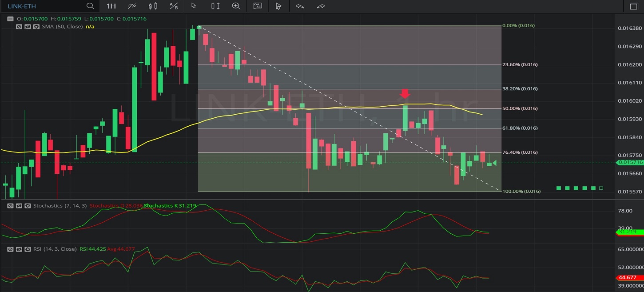Click the 0.016380 price axis label
Image resolution: width=644 pixels, height=292 pixels.
coord(630,28)
